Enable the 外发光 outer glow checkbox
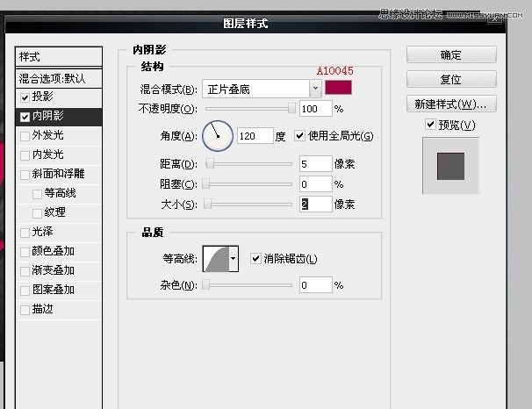The width and height of the screenshot is (532, 409). [x=25, y=136]
